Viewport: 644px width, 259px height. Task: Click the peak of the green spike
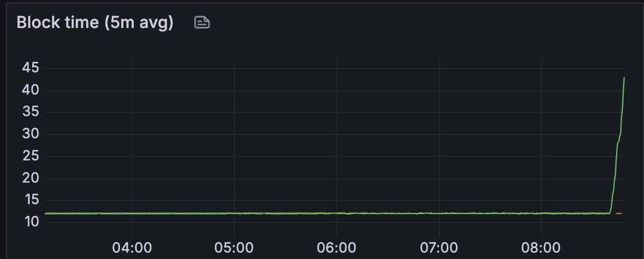pyautogui.click(x=624, y=78)
